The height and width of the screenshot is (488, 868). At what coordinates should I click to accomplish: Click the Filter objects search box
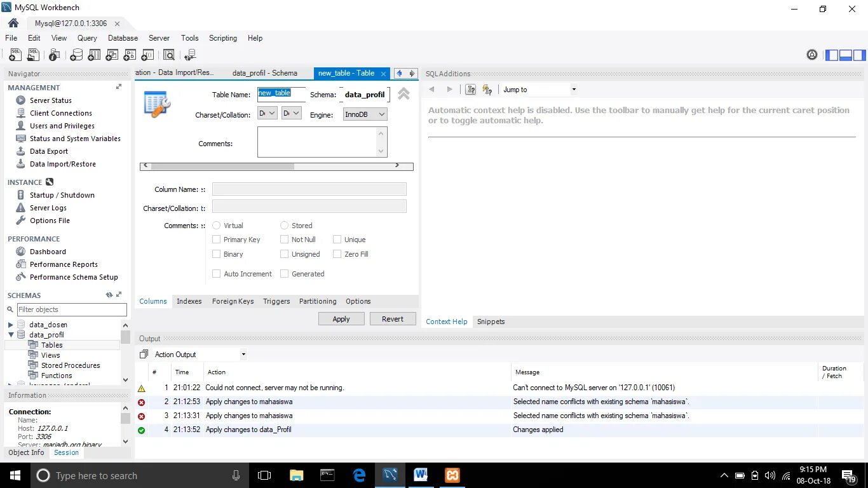pyautogui.click(x=72, y=309)
